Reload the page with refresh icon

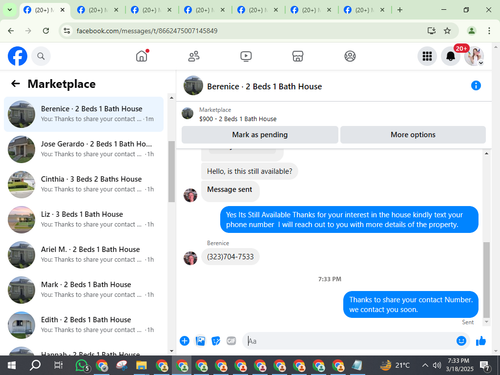[46, 31]
